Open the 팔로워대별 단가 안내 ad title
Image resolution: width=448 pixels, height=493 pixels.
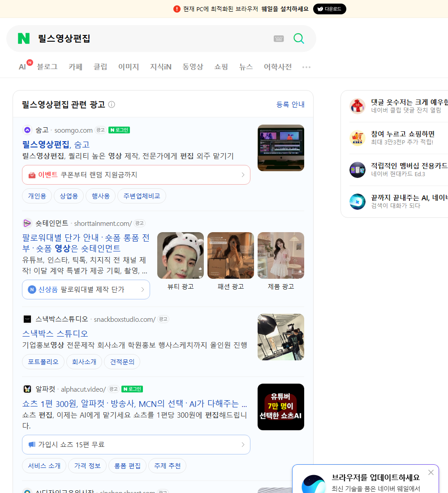pyautogui.click(x=86, y=243)
